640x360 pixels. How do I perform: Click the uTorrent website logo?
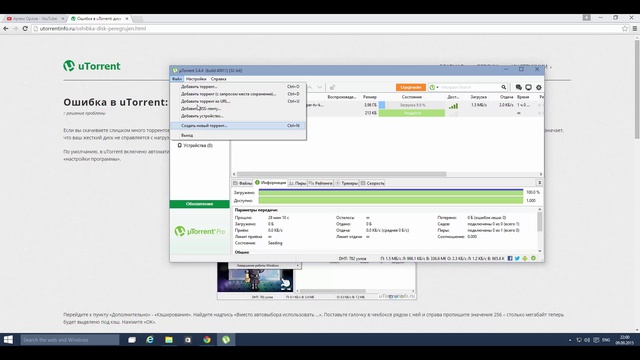pos(92,66)
